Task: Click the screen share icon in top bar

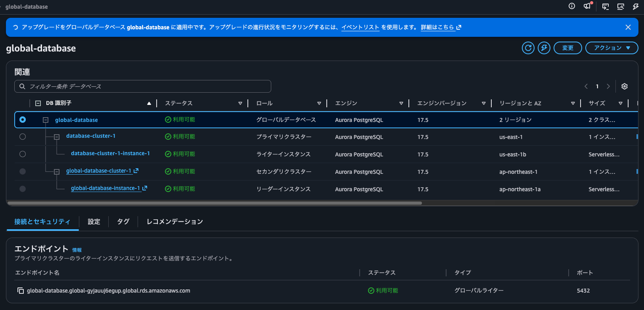Action: [x=621, y=6]
